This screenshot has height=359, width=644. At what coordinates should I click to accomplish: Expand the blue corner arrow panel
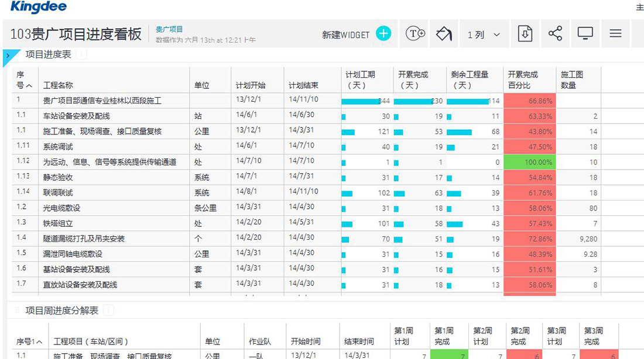[7, 56]
